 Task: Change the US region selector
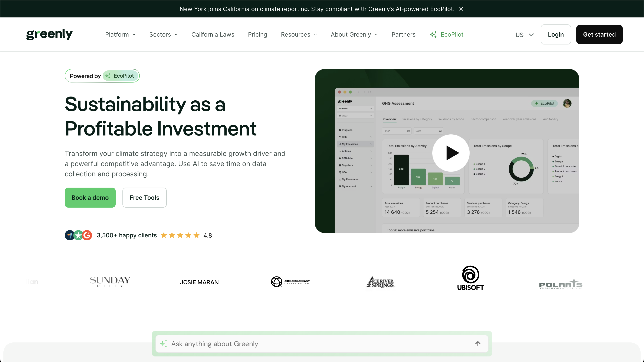coord(525,35)
